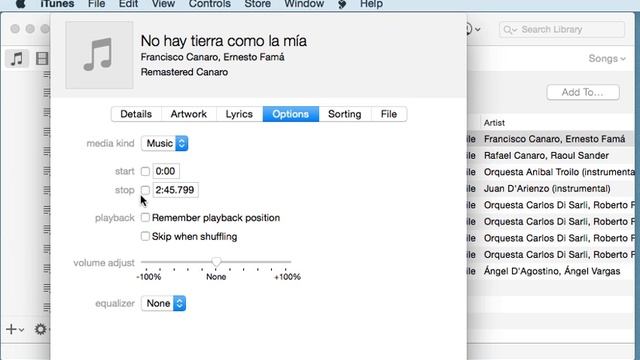Enable the start time checkbox
Screen dimensions: 640x360
tap(145, 171)
